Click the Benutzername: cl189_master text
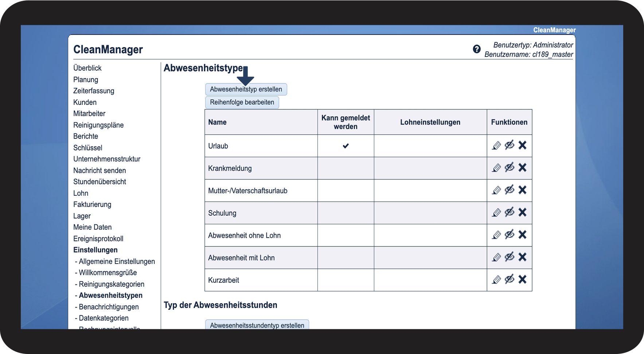This screenshot has height=354, width=644. pos(529,54)
